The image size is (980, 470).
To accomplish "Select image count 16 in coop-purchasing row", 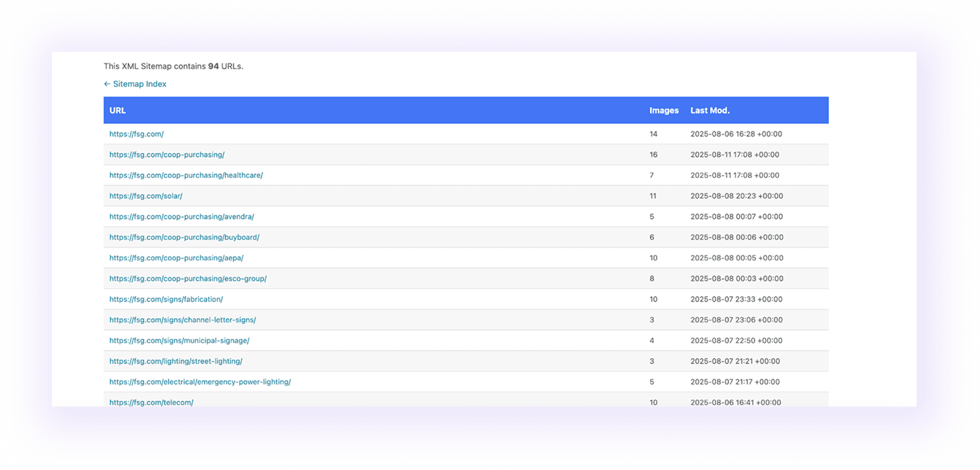I will (x=653, y=155).
